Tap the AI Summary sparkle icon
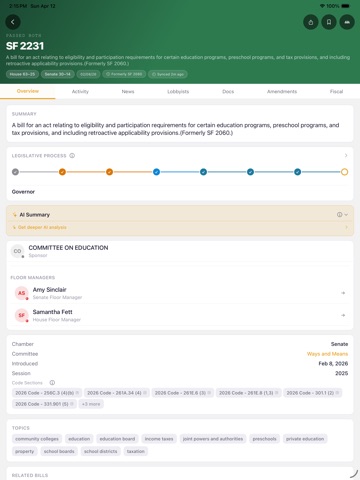This screenshot has width=360, height=480. 15,215
